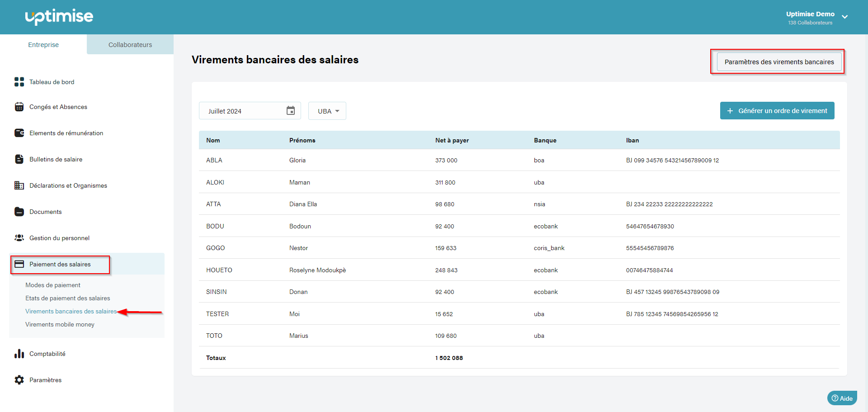
Task: Click the Comptabilité bar chart icon
Action: pos(19,354)
